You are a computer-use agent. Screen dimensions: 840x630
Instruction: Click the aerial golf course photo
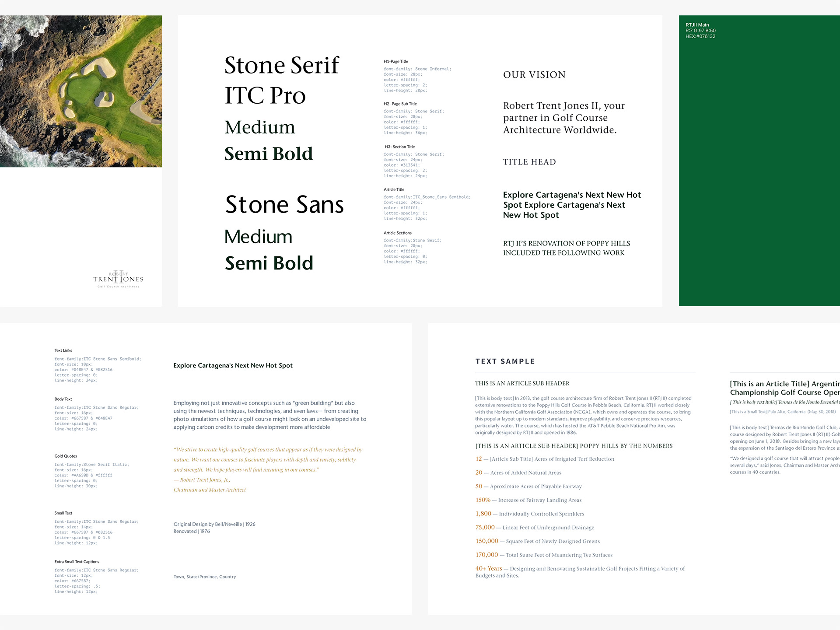tap(81, 91)
